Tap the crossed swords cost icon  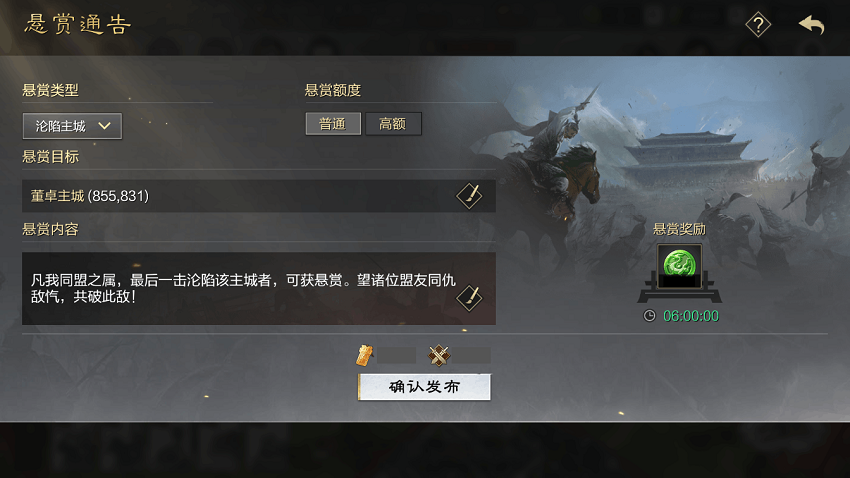439,356
